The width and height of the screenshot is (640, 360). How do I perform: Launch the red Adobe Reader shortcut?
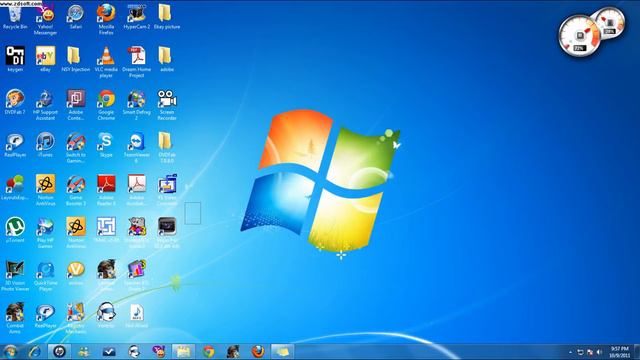click(106, 190)
